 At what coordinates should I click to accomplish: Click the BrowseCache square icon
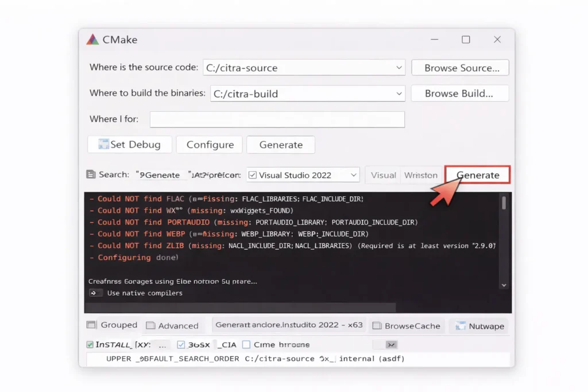376,325
